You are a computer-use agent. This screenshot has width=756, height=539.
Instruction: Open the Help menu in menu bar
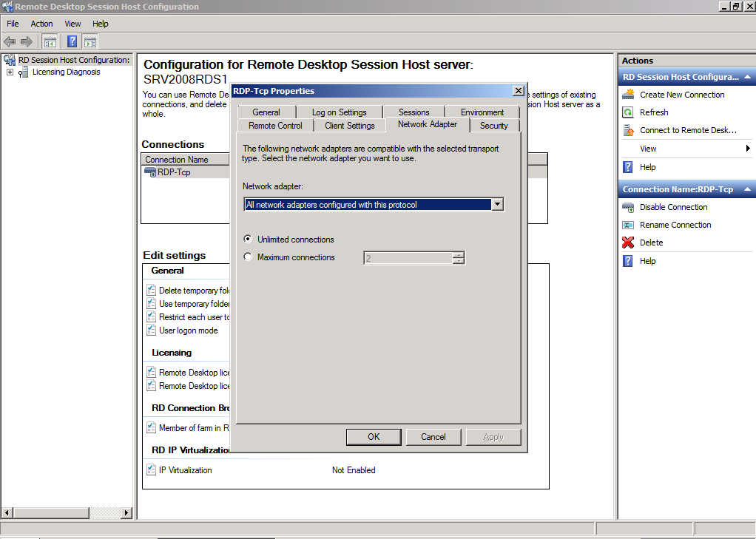101,24
